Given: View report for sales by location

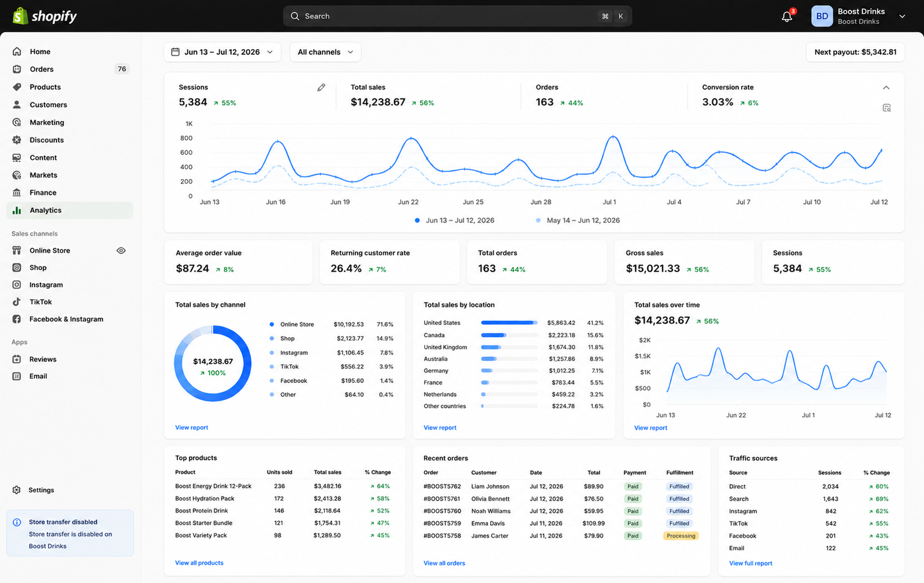Looking at the screenshot, I should click(440, 428).
